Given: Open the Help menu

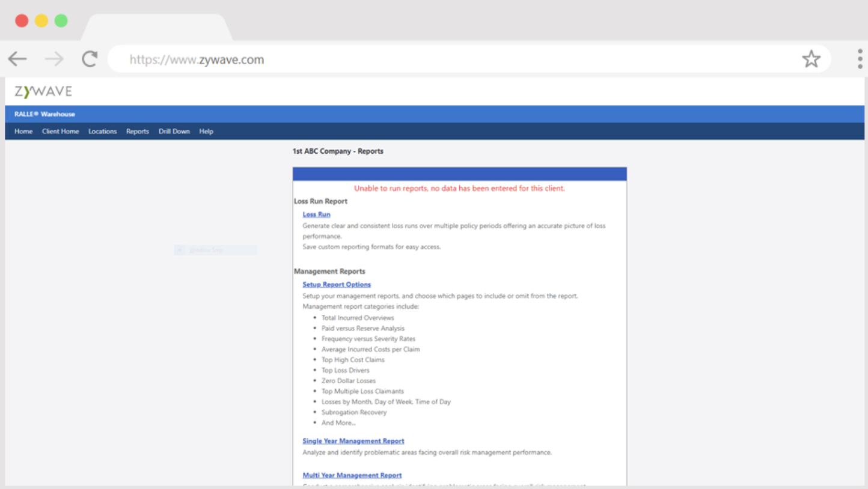Looking at the screenshot, I should click(x=206, y=131).
